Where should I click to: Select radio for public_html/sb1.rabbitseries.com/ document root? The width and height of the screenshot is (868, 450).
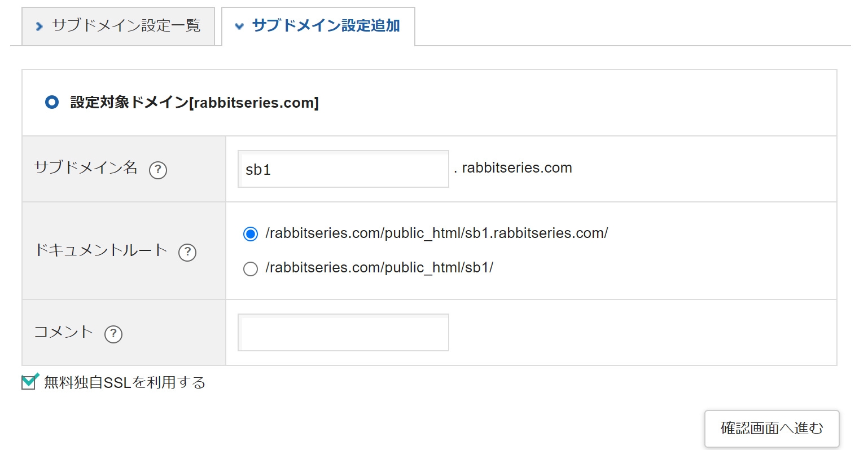coord(251,234)
